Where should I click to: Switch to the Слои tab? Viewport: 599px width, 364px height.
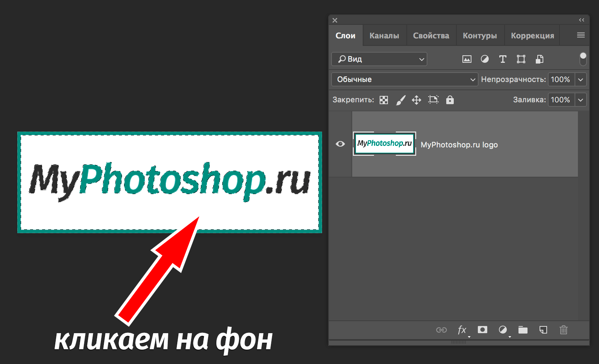[x=345, y=36]
